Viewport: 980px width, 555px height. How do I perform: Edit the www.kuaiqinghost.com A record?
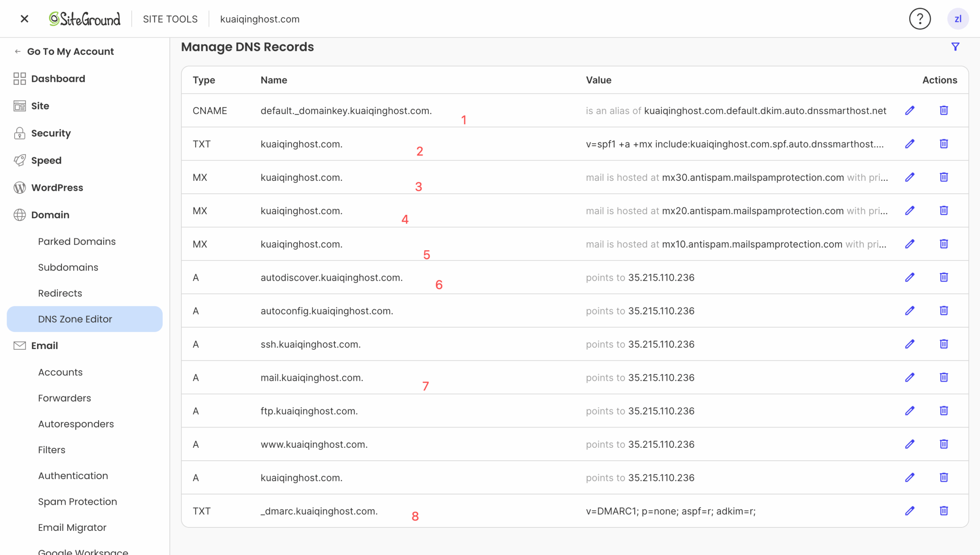pos(910,444)
